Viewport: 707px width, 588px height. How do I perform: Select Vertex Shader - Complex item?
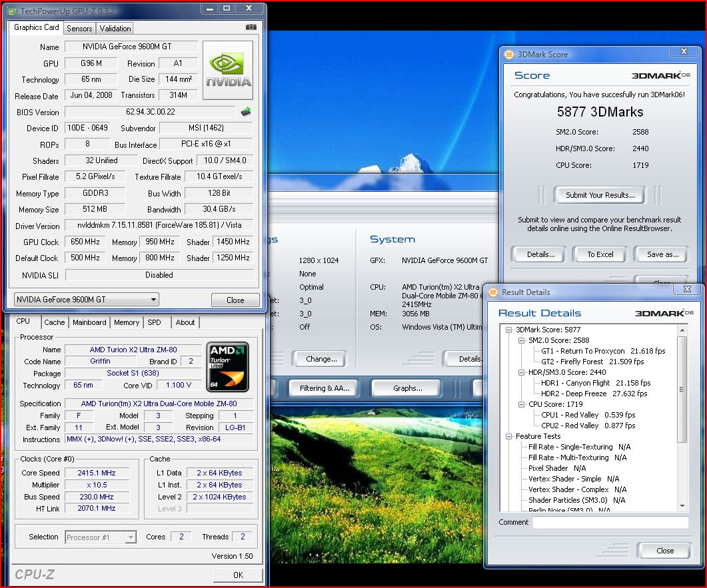pos(577,489)
